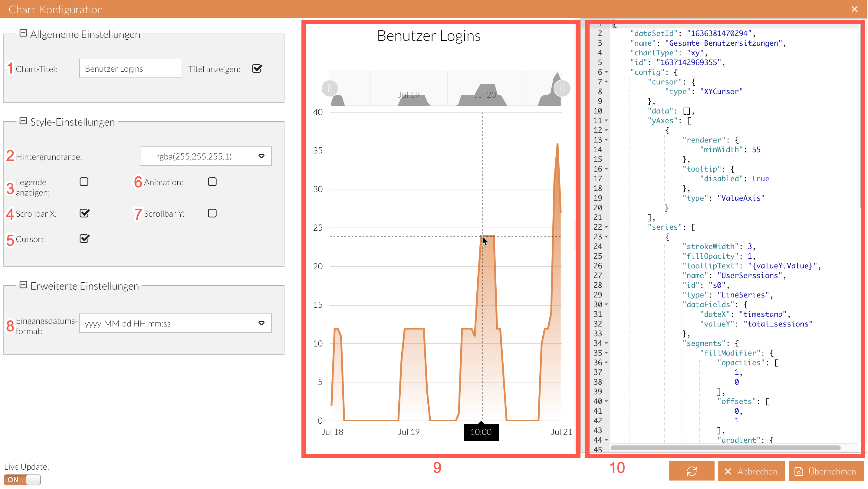Fold the "segments" block on line 34
The width and height of the screenshot is (868, 489).
tap(607, 343)
